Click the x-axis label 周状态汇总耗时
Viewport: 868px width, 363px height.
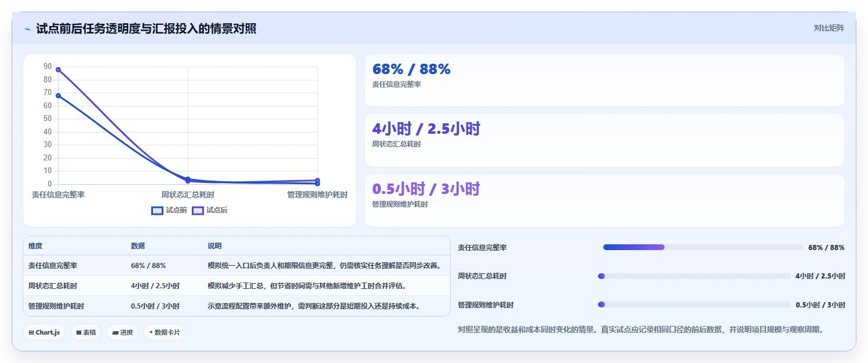click(x=187, y=195)
